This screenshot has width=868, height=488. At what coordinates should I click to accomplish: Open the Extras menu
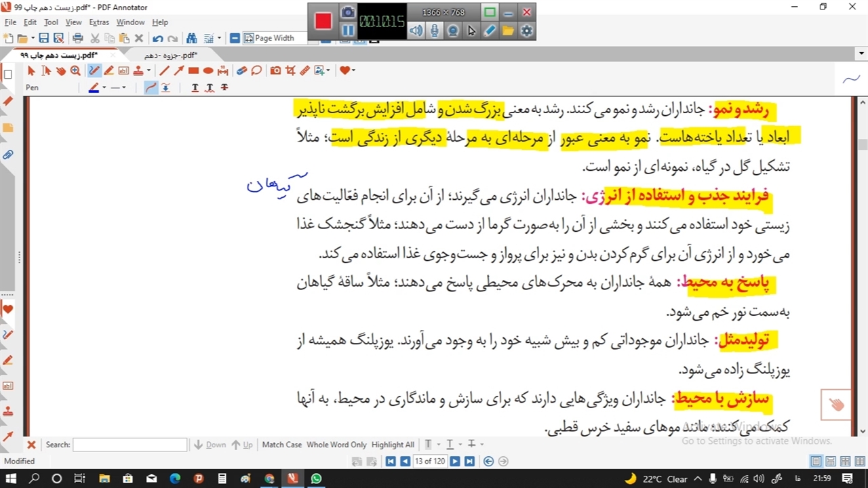(x=99, y=22)
